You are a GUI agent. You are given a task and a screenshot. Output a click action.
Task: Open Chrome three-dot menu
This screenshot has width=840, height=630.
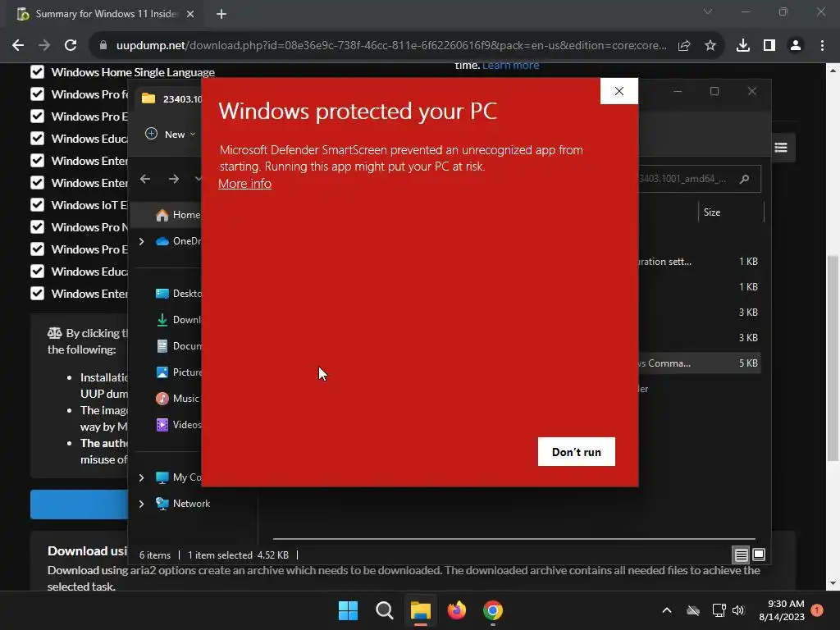click(822, 46)
